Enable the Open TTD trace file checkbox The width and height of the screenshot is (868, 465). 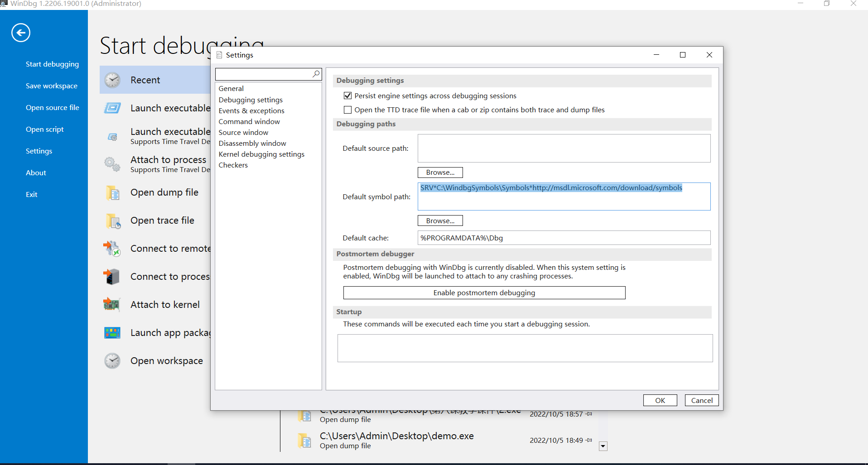coord(348,110)
